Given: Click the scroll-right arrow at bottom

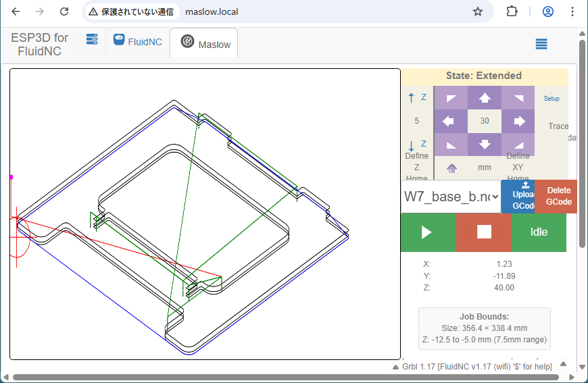Looking at the screenshot, I should [x=572, y=377].
